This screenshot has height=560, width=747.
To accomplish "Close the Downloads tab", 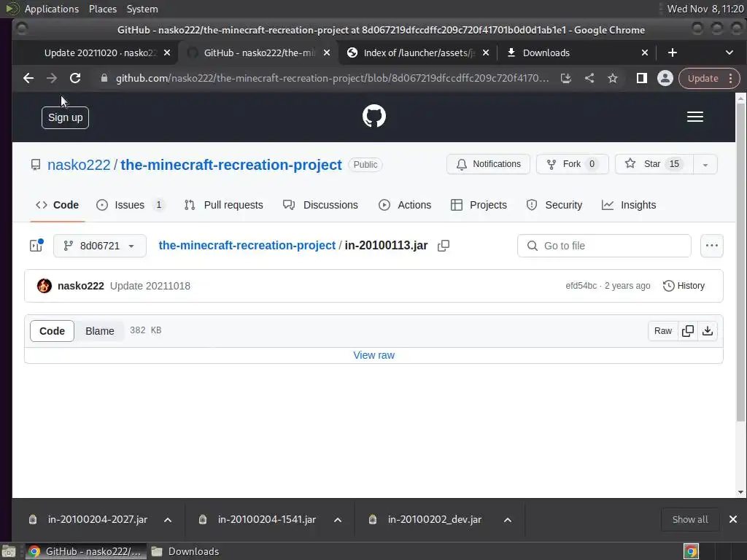I will point(645,52).
